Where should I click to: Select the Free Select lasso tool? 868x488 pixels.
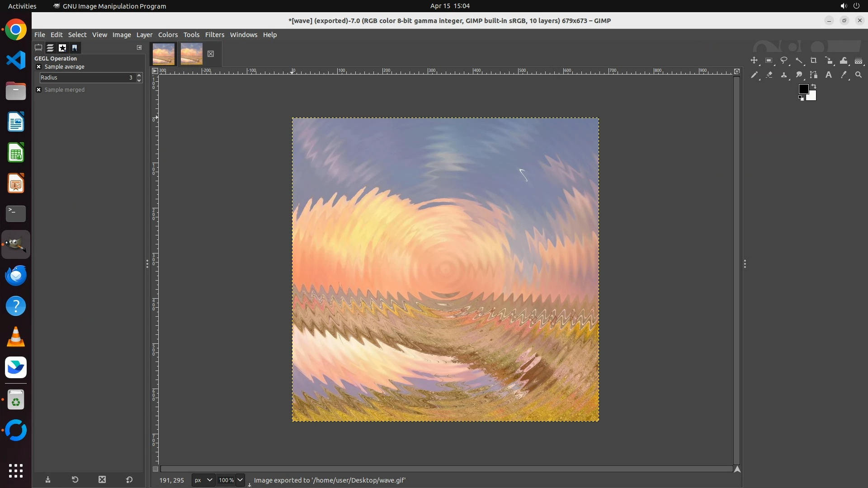(784, 61)
